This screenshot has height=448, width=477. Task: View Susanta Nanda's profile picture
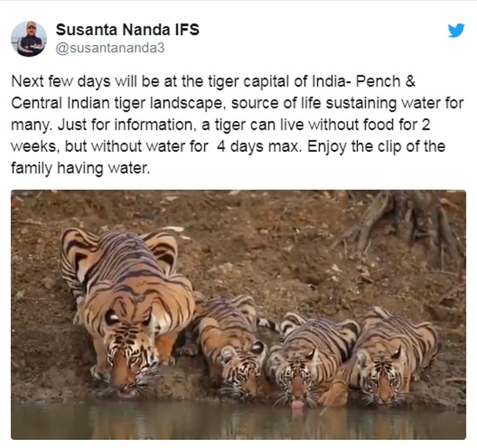(29, 39)
